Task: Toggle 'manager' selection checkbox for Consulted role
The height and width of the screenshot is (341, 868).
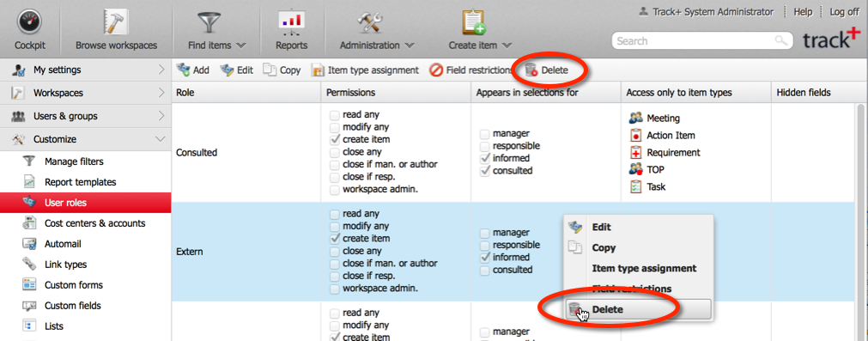Action: 484,133
